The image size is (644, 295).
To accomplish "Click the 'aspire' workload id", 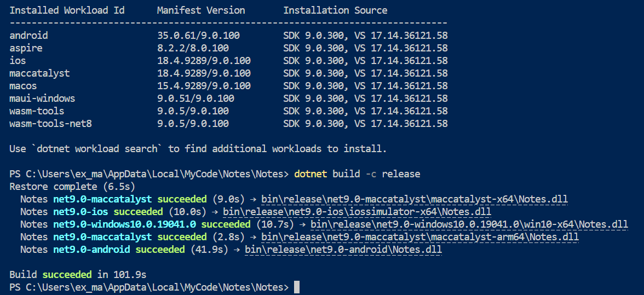I will click(26, 48).
